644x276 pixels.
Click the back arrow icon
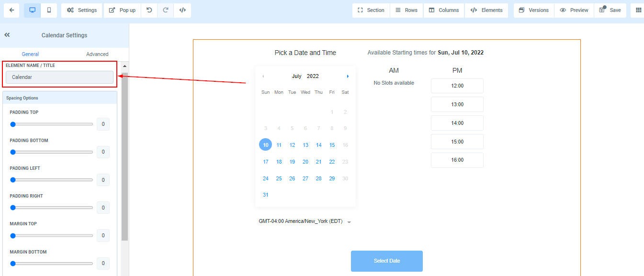click(11, 10)
